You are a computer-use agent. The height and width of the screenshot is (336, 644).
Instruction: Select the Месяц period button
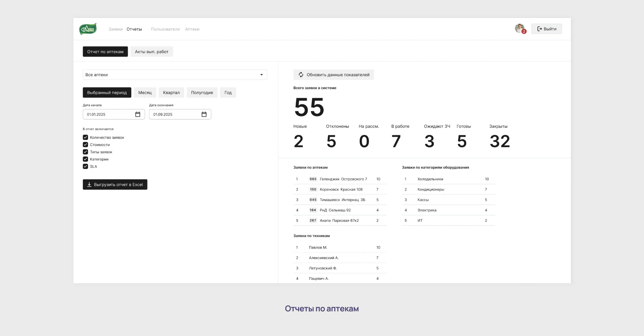coord(145,93)
